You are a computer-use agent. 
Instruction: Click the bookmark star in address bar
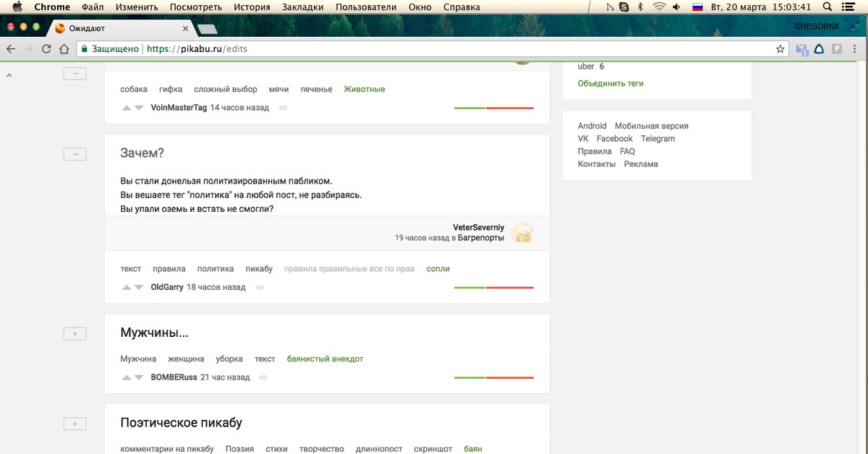click(780, 49)
